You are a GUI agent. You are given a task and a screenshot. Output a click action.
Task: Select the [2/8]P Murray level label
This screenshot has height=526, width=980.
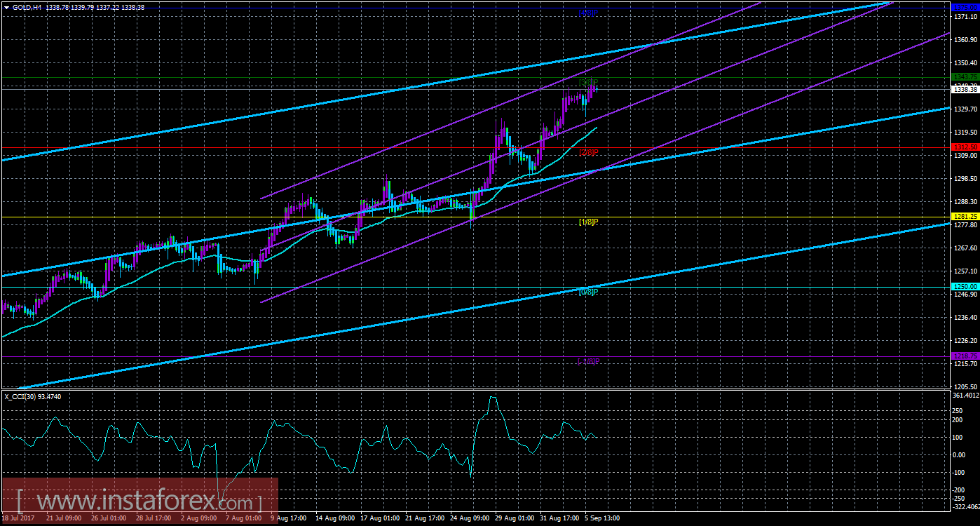pyautogui.click(x=588, y=152)
